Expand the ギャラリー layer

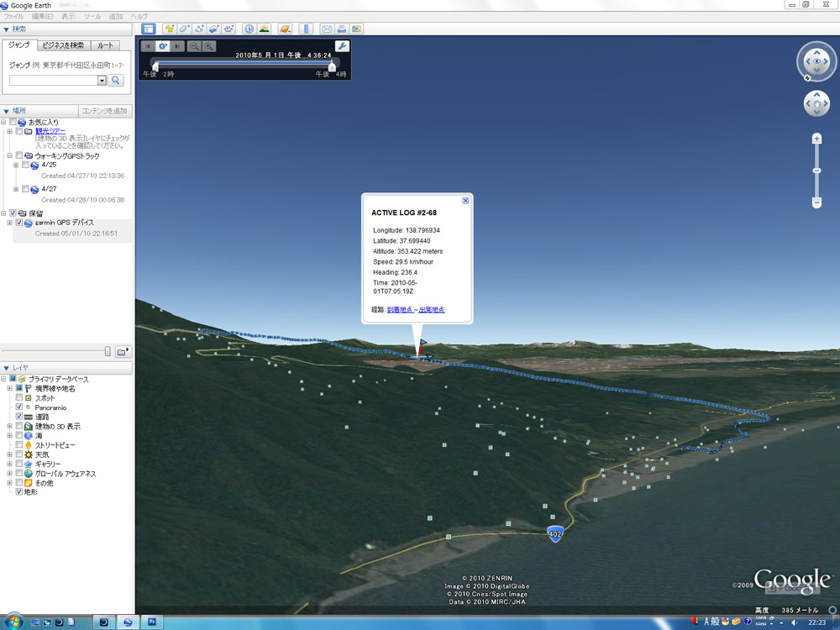9,464
